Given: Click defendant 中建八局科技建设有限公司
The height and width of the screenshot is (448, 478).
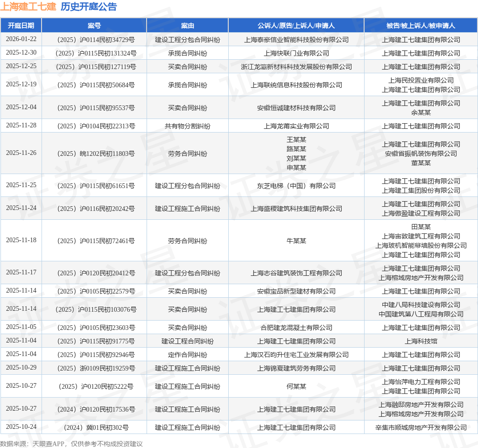Looking at the screenshot, I should 421,305.
